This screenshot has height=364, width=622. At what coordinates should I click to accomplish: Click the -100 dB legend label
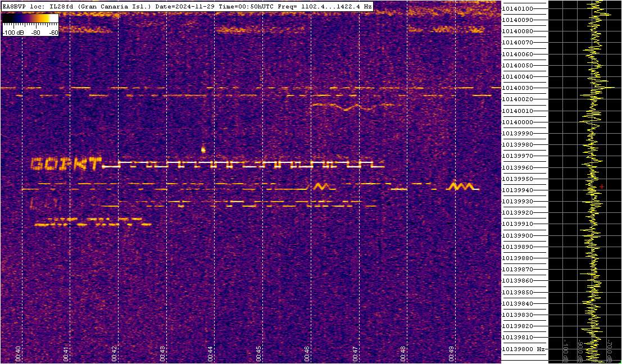(x=12, y=33)
